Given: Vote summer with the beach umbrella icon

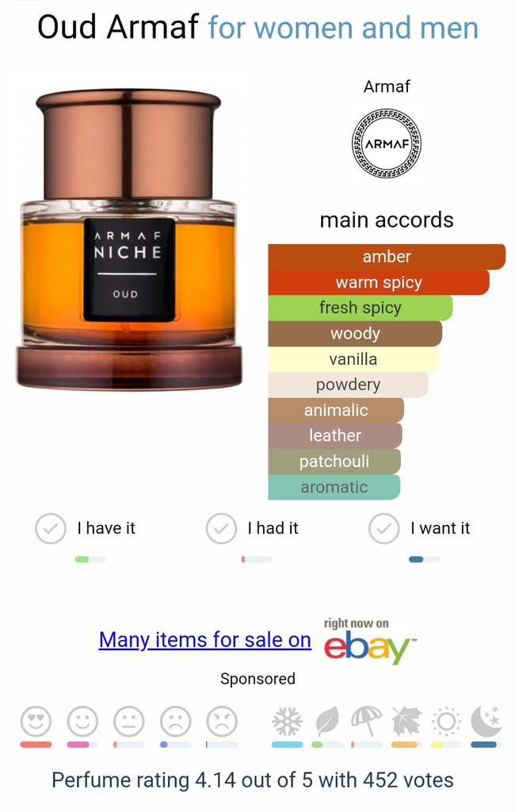Looking at the screenshot, I should 367,721.
